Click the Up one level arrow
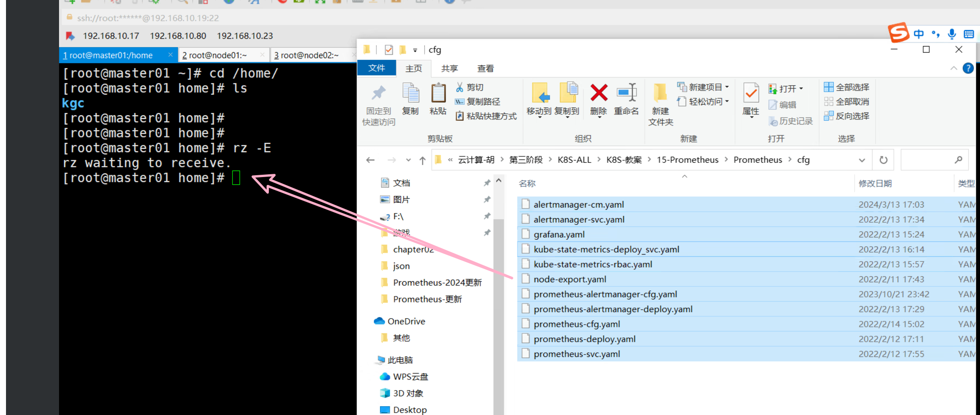The width and height of the screenshot is (980, 415). [422, 160]
